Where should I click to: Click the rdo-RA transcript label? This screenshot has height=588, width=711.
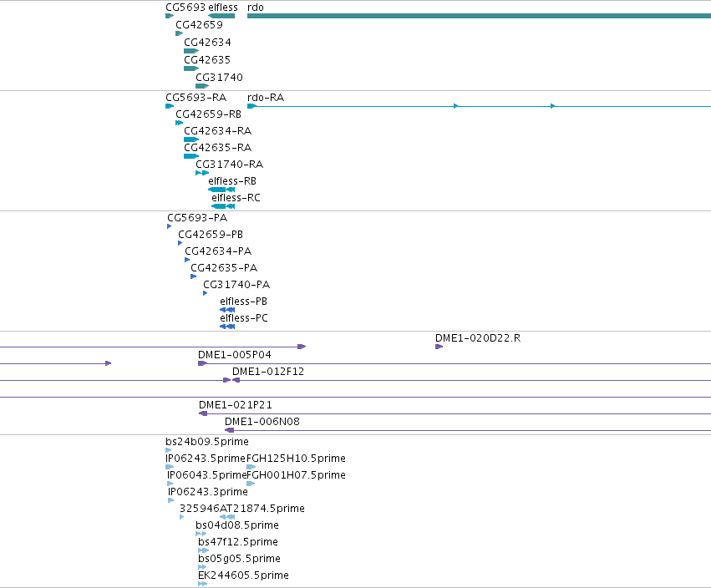coord(266,98)
